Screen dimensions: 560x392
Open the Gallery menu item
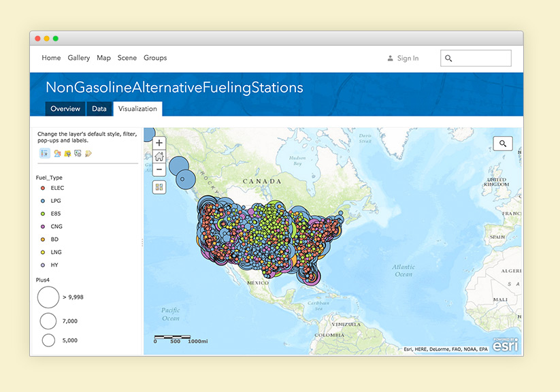(x=79, y=58)
